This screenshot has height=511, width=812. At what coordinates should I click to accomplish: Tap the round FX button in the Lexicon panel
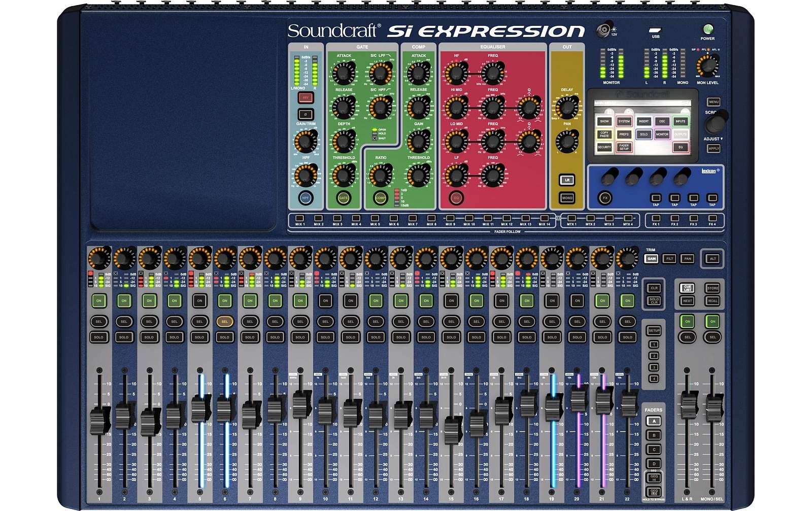click(604, 198)
